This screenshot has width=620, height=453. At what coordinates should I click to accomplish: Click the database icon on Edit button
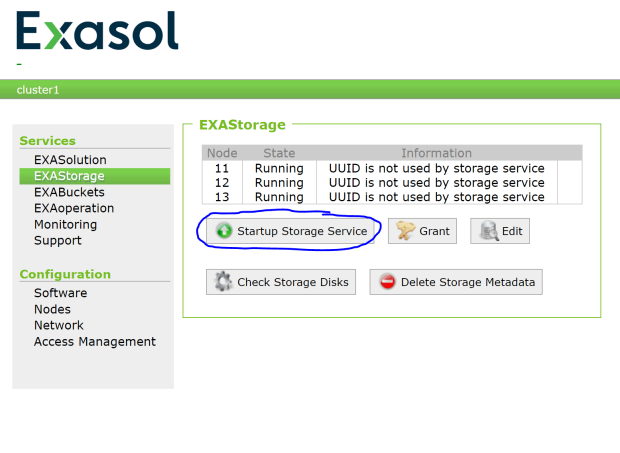click(488, 231)
